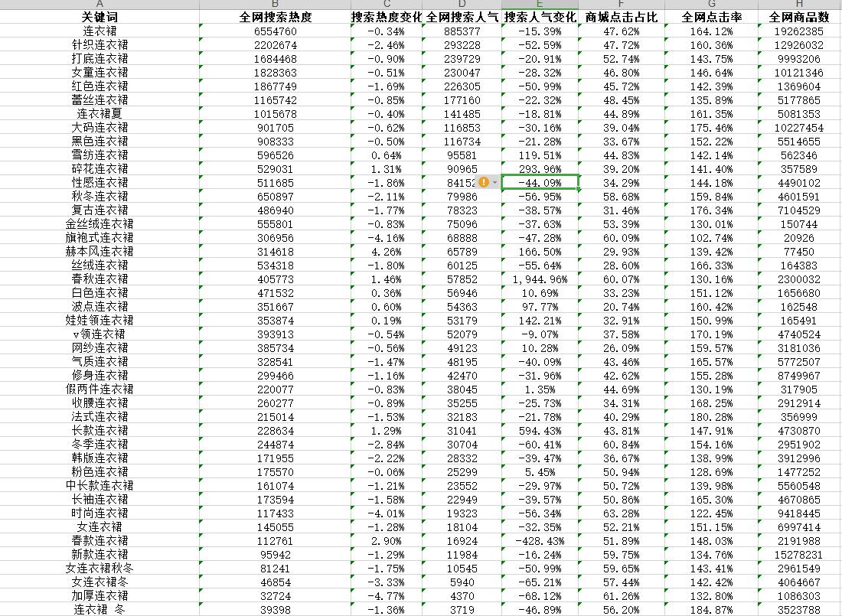Select the cell v领连衣裙

click(100, 334)
